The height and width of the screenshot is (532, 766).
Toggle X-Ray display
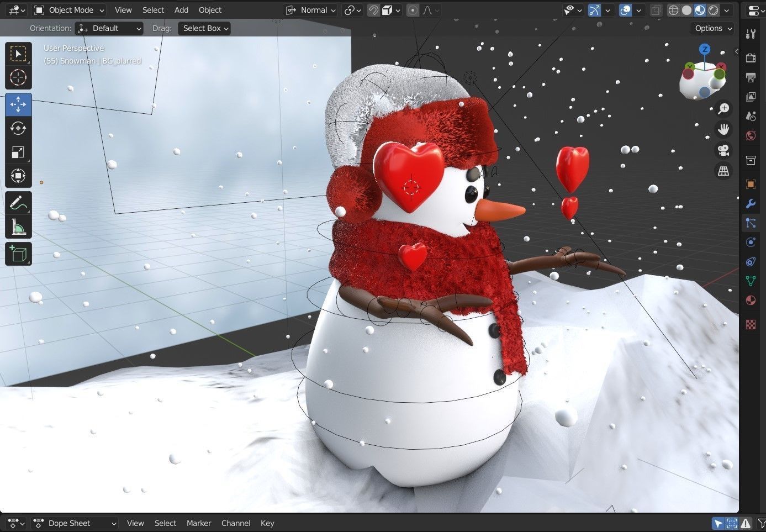tap(656, 10)
